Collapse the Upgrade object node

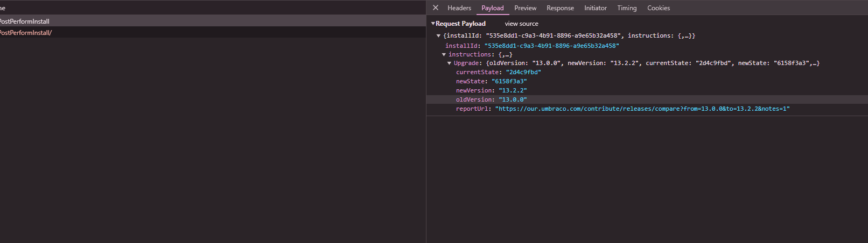449,63
